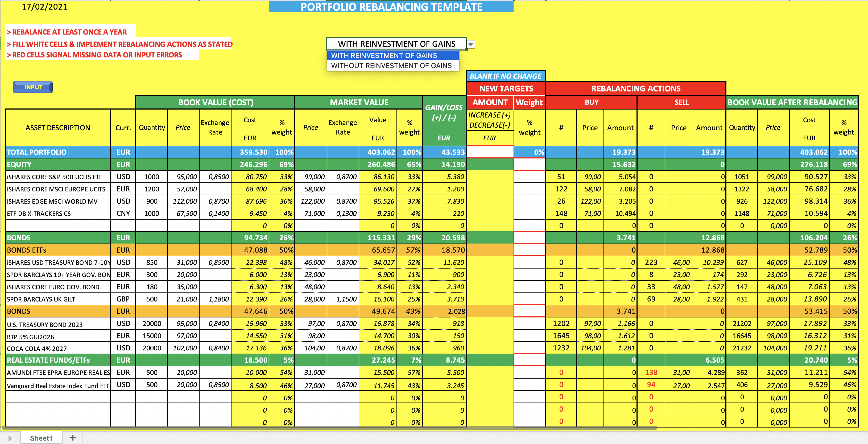Click PORTFOLIO REBALANCING TEMPLATE title

pyautogui.click(x=391, y=7)
